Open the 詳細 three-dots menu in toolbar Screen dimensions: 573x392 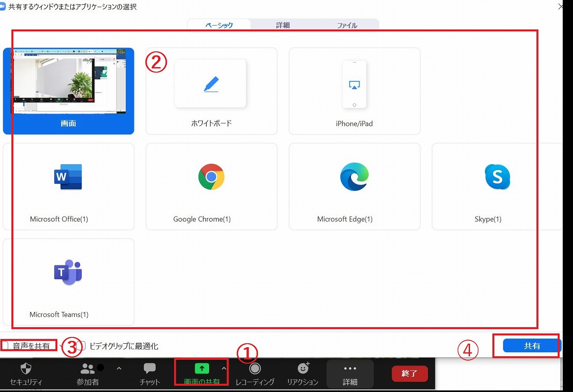350,369
